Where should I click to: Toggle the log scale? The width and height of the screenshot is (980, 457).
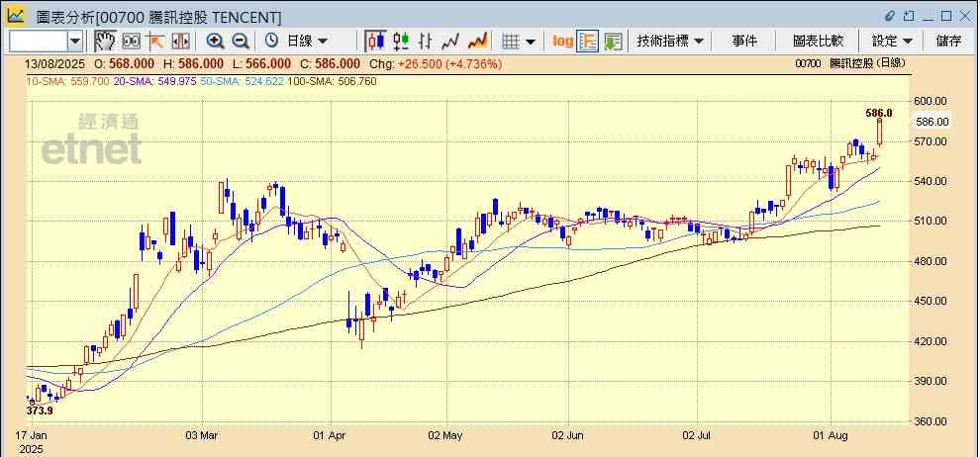pyautogui.click(x=562, y=42)
